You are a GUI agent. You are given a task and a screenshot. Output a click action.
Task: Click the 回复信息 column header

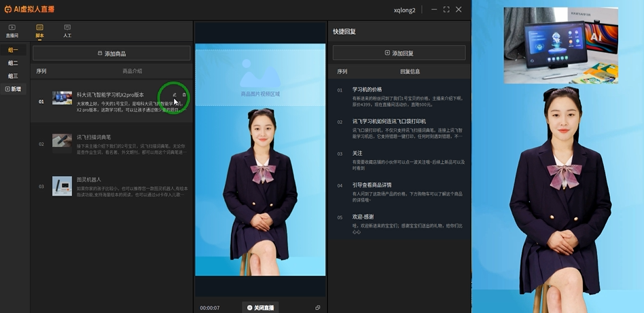click(x=410, y=71)
